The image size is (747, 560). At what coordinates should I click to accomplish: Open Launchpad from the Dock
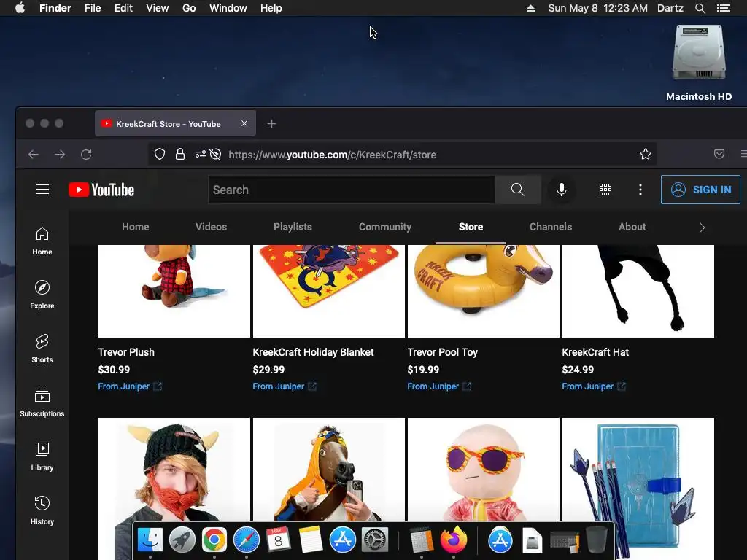(x=182, y=540)
